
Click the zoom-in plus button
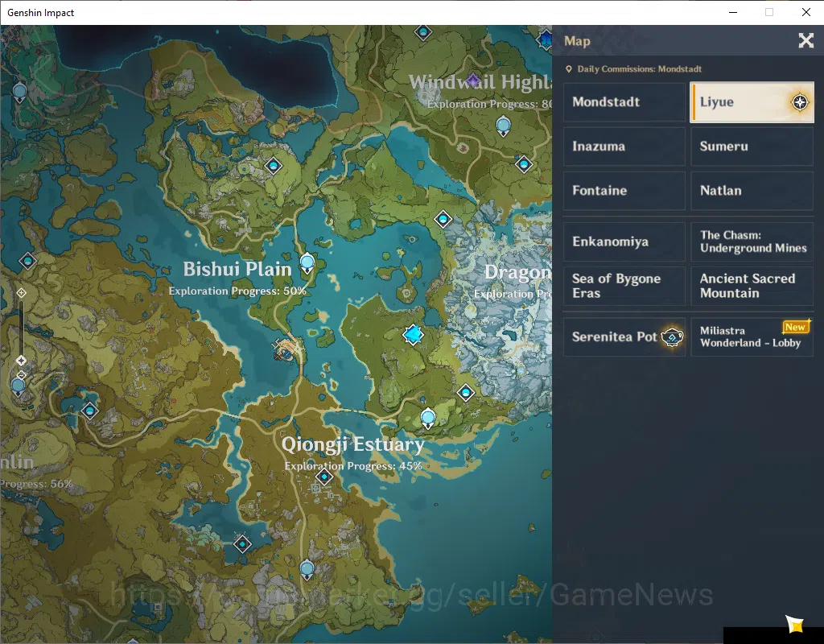pyautogui.click(x=21, y=293)
